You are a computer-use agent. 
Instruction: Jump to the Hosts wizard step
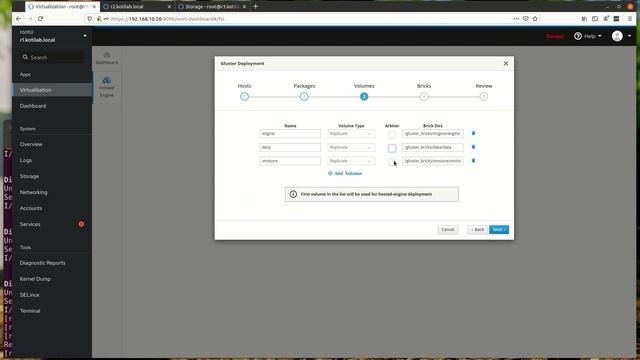point(244,97)
